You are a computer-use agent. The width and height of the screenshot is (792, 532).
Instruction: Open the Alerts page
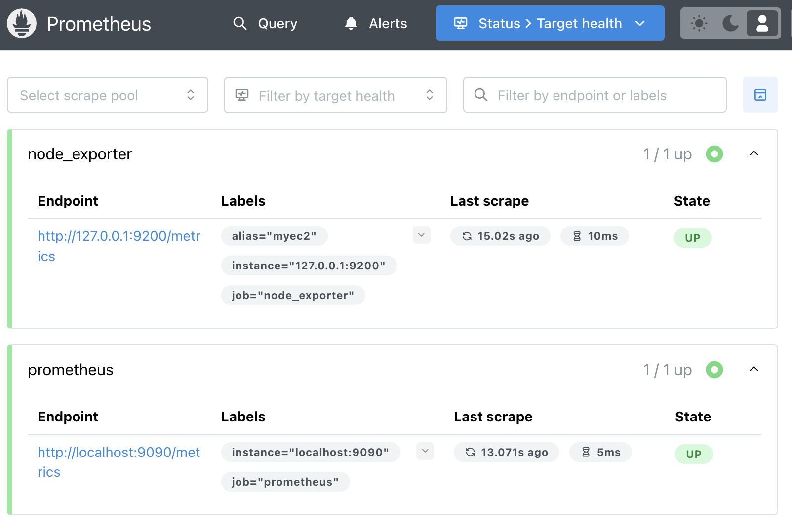pyautogui.click(x=376, y=23)
